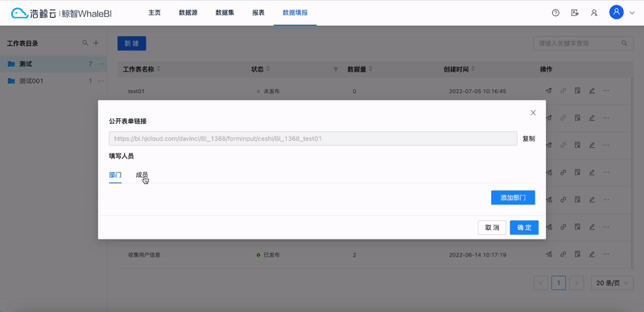Open more options for folder 测试001
The image size is (644, 312).
[101, 81]
